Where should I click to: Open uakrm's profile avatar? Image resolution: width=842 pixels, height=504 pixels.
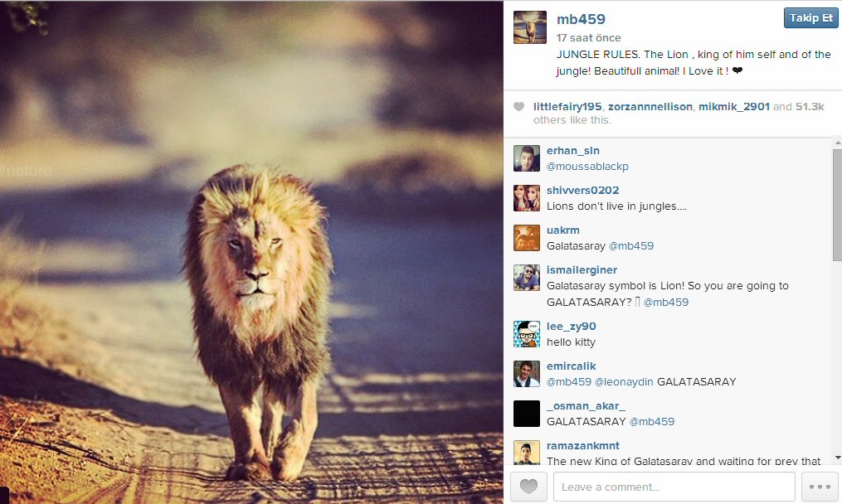click(527, 238)
